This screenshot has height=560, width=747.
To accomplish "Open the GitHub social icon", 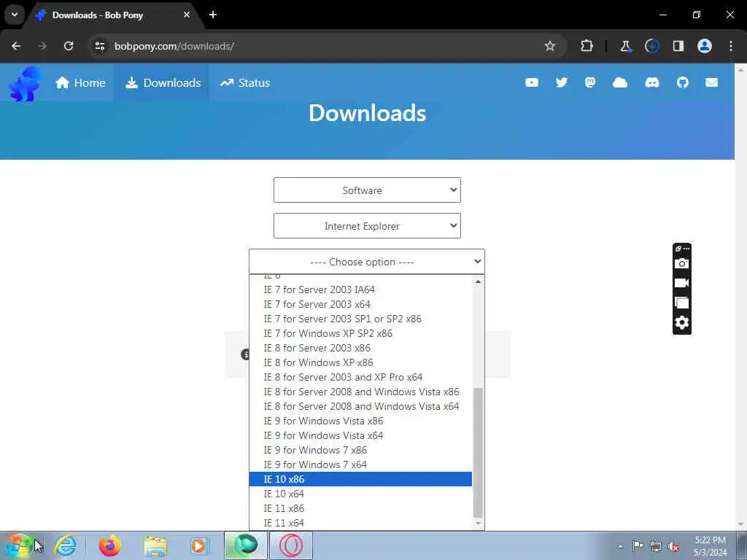I will coord(683,83).
